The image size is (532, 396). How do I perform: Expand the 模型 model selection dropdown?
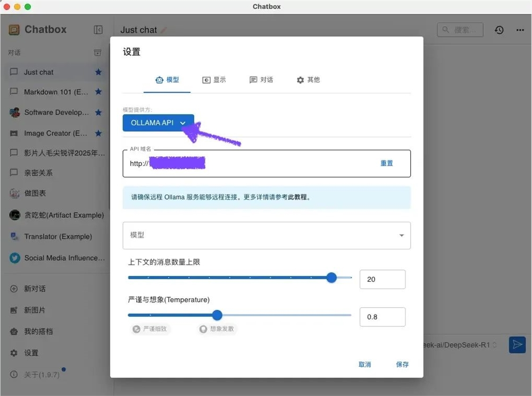(402, 235)
